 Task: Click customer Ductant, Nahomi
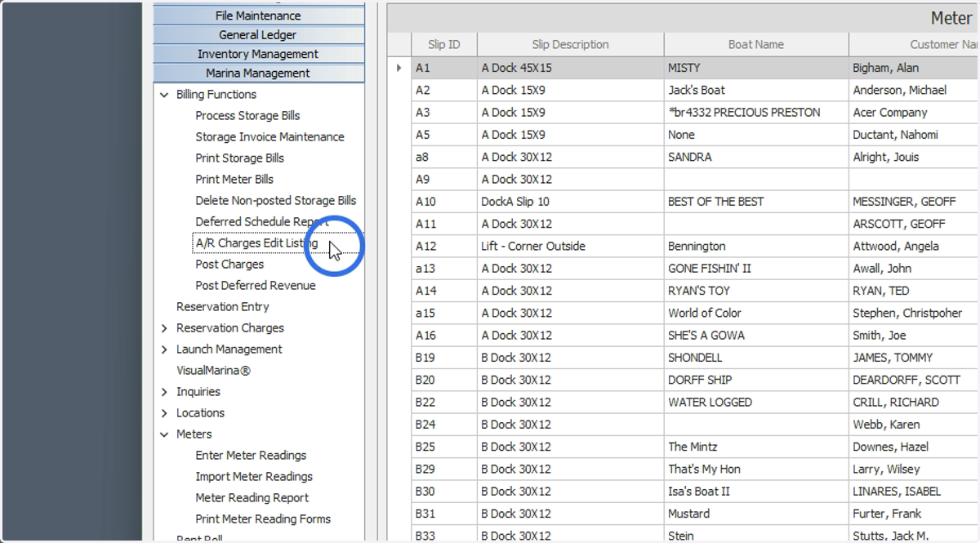[x=895, y=135]
